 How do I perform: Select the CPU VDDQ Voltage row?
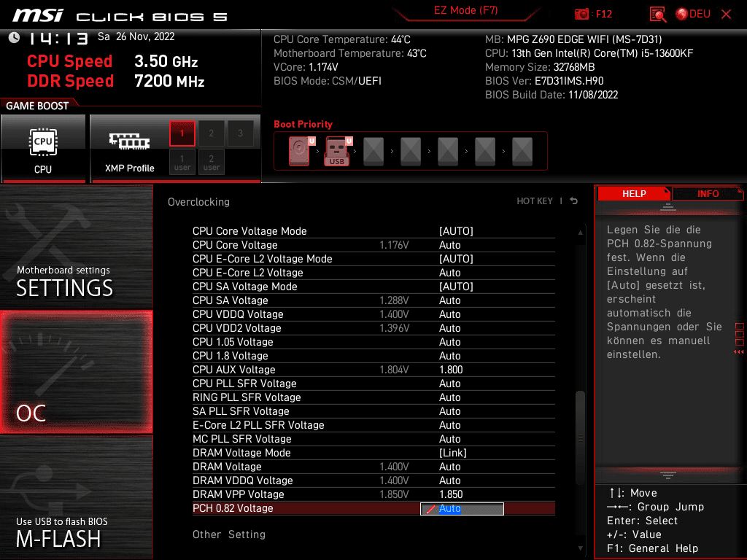click(373, 314)
